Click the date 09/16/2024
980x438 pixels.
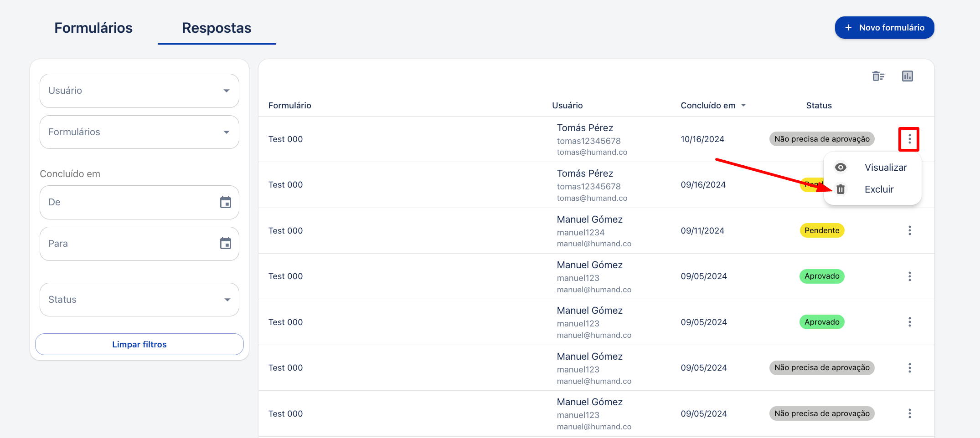coord(703,185)
